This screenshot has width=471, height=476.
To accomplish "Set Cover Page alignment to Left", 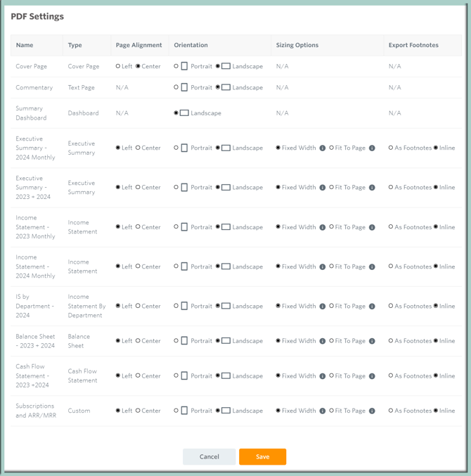I will [x=118, y=66].
